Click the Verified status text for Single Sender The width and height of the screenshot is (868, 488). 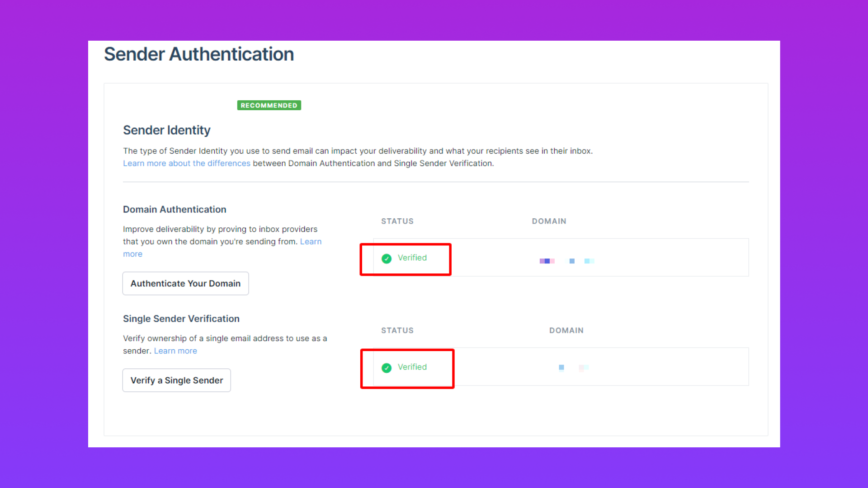(x=412, y=367)
